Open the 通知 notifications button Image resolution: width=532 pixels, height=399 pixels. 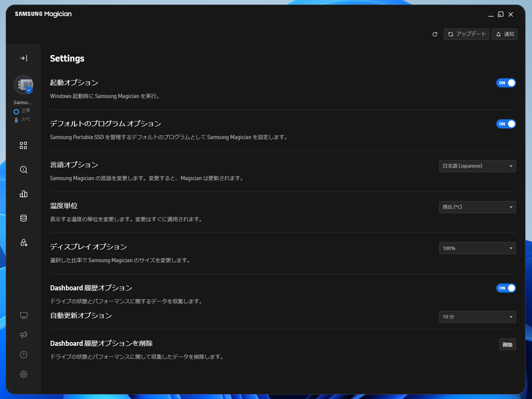coord(505,34)
